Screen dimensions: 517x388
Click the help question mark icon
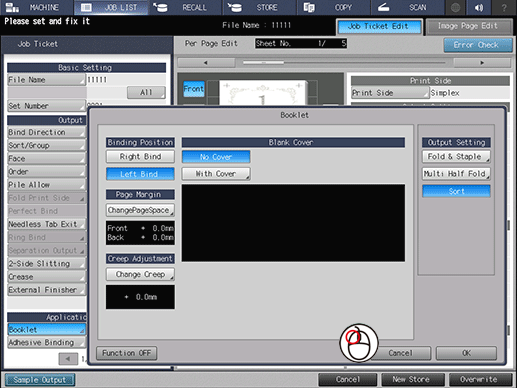click(504, 7)
